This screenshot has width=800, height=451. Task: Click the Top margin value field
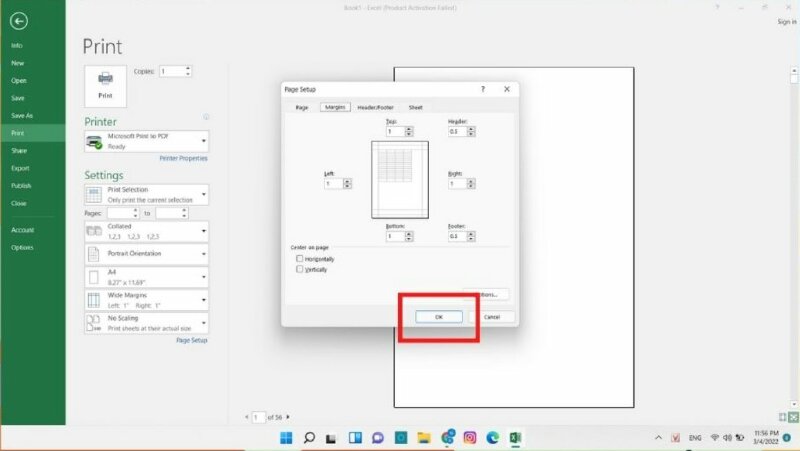395,131
